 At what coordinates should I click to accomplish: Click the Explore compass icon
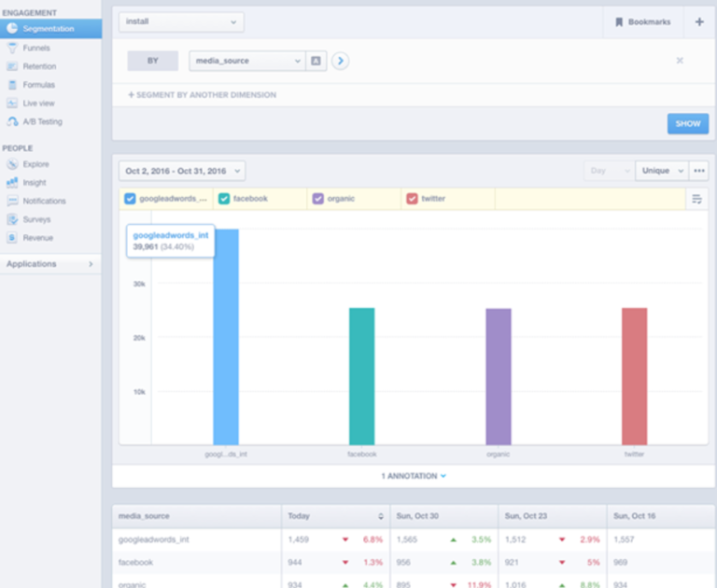(12, 164)
